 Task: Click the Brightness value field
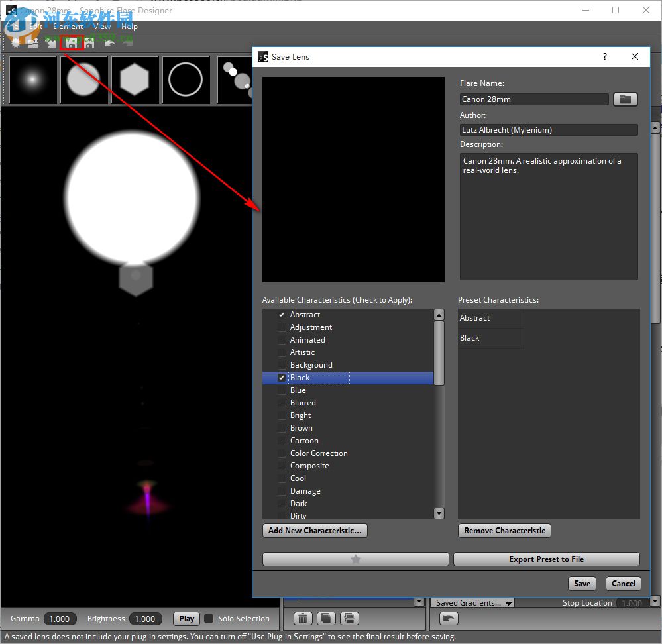(x=145, y=619)
